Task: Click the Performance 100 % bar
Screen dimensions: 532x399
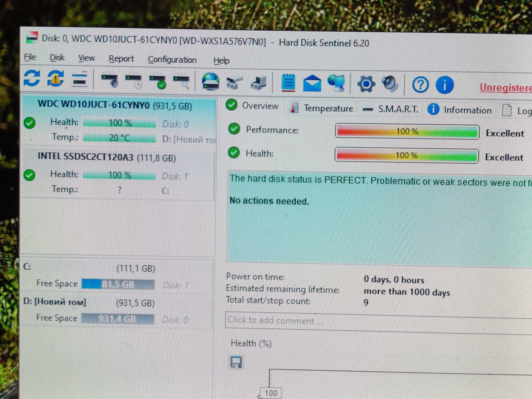Action: coord(407,131)
